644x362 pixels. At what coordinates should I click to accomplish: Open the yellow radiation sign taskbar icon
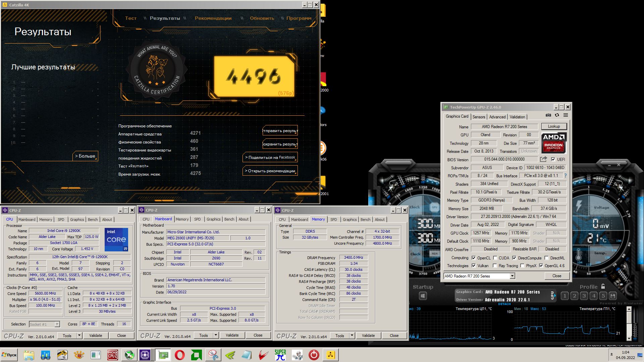pos(331,355)
